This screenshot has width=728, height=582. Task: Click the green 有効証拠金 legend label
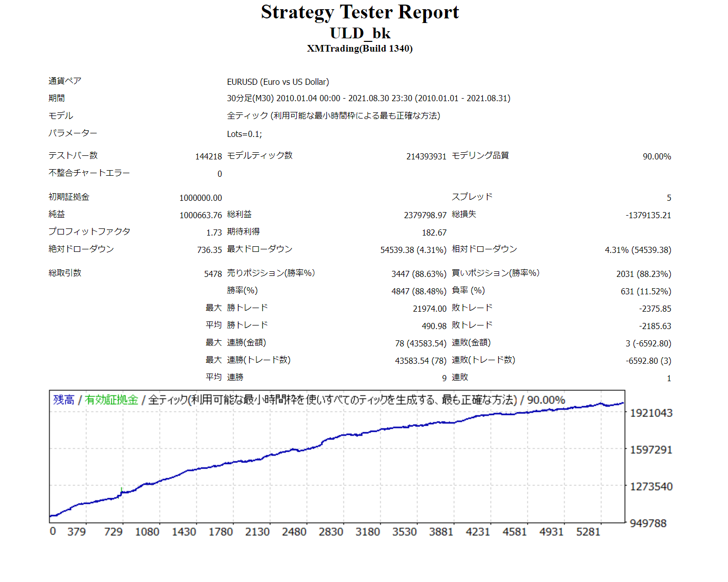click(x=111, y=400)
